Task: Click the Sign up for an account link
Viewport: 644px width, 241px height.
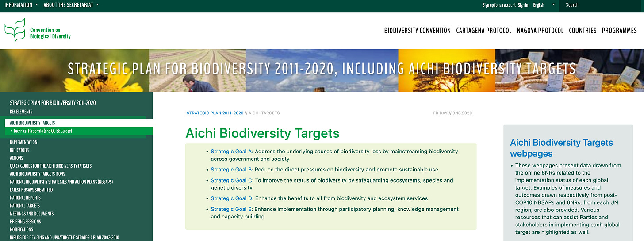Action: (499, 5)
